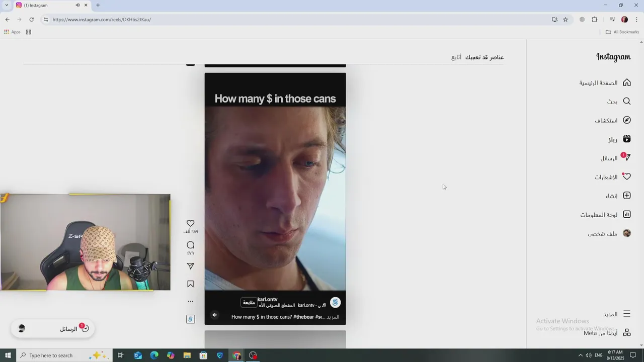
Task: Expand the caption with المزيد
Action: click(x=333, y=317)
